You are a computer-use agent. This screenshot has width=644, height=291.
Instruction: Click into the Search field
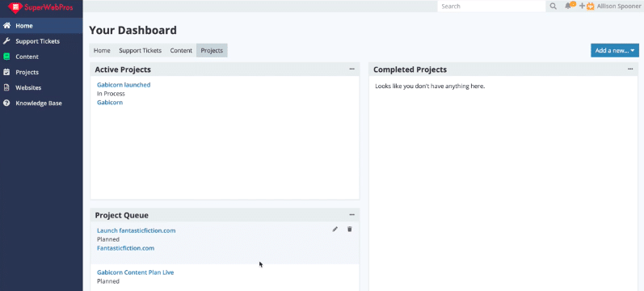[x=491, y=6]
